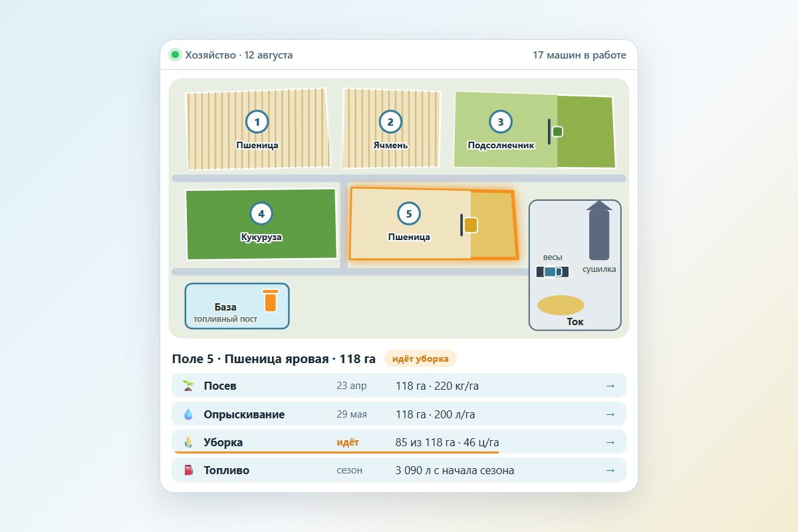
Task: Select the harvester in the sunflower field
Action: coord(555,132)
